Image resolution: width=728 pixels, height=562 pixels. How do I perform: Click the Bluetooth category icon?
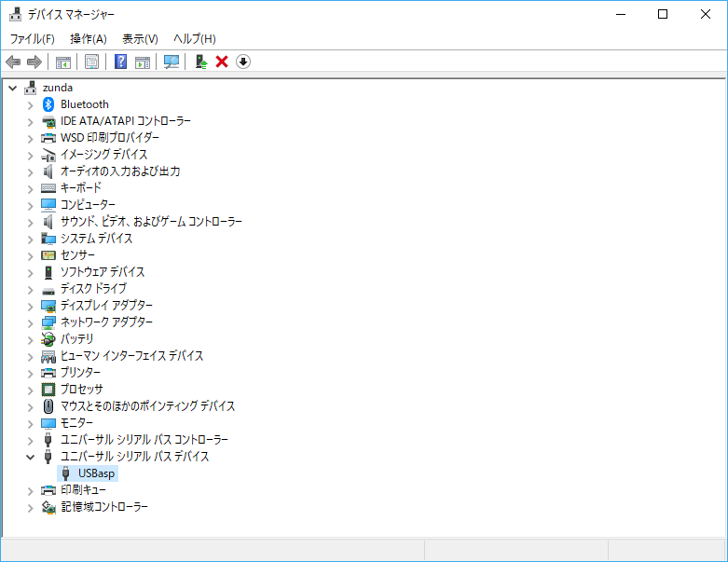[x=48, y=104]
